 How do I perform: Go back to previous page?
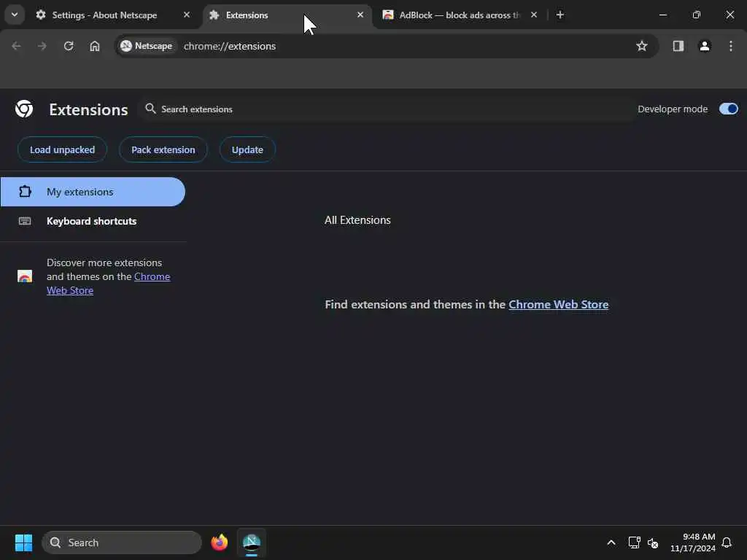(16, 46)
